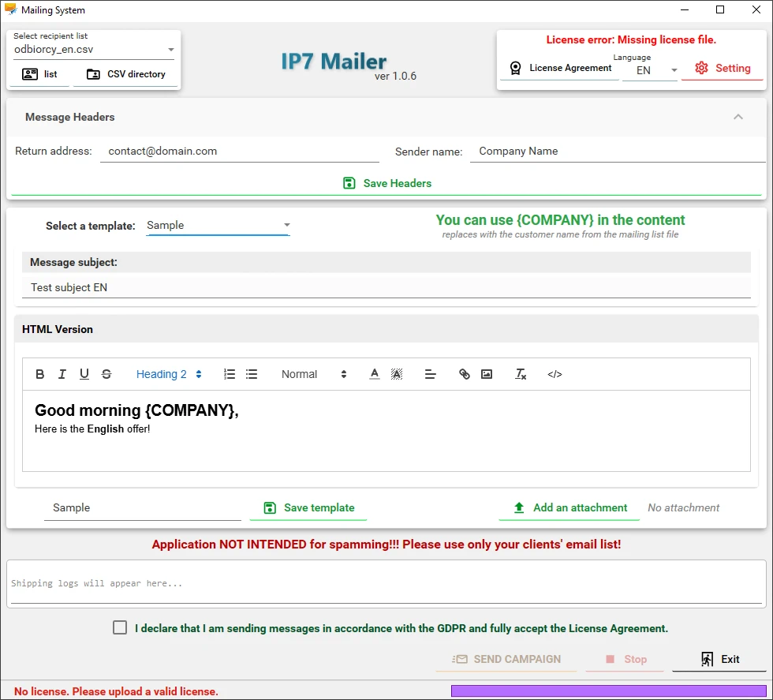The width and height of the screenshot is (773, 700).
Task: Expand the recipient list dropdown
Action: pyautogui.click(x=94, y=50)
